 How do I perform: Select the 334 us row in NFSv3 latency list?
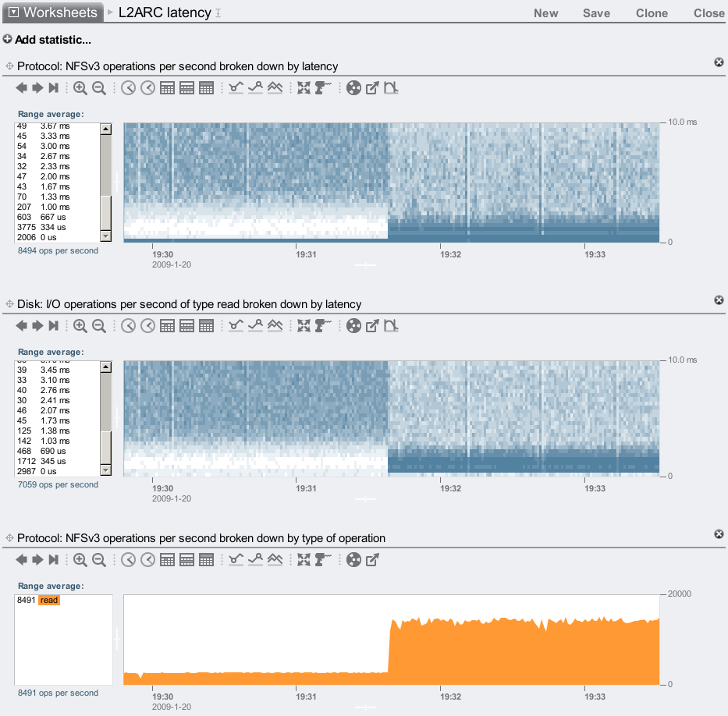coord(58,228)
